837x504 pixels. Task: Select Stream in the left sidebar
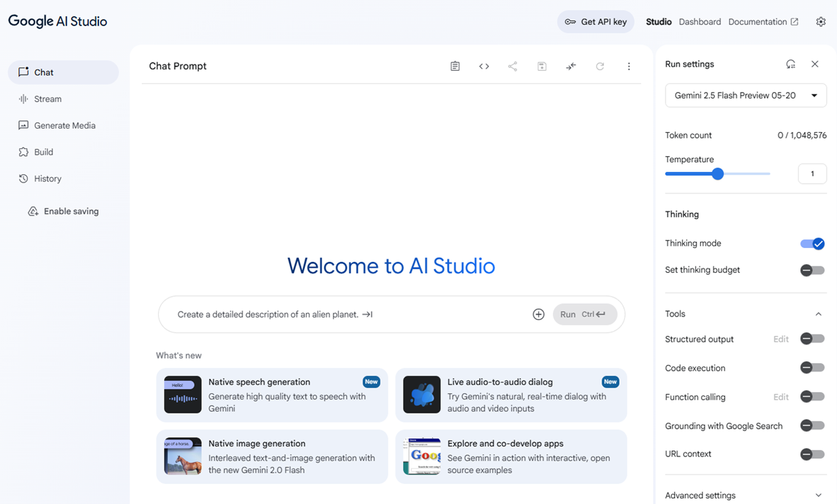(63, 99)
